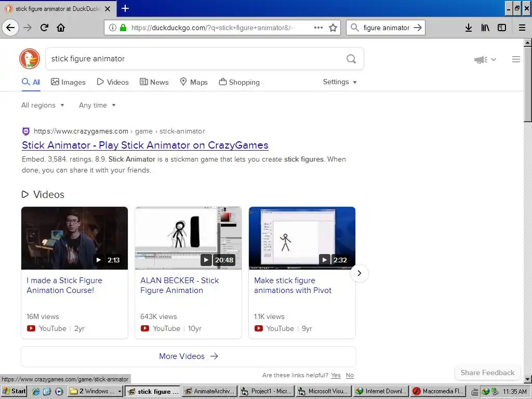This screenshot has height=399, width=532.
Task: Bookmark this page with the star icon
Action: pos(333,28)
